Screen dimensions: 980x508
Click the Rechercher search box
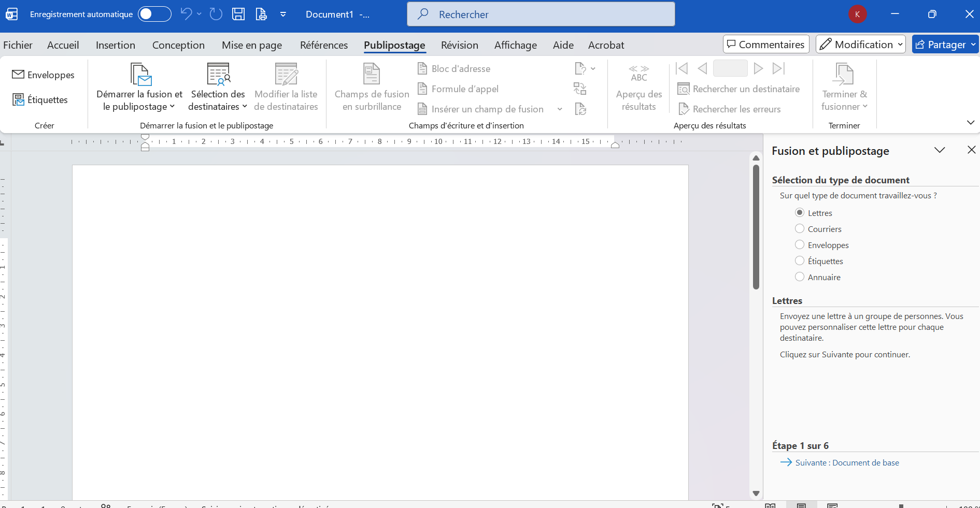[x=541, y=14]
